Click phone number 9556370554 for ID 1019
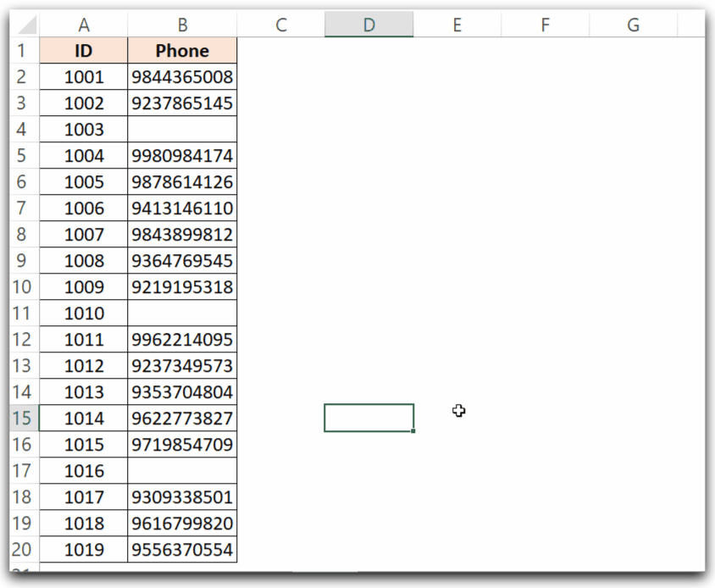 pyautogui.click(x=182, y=549)
